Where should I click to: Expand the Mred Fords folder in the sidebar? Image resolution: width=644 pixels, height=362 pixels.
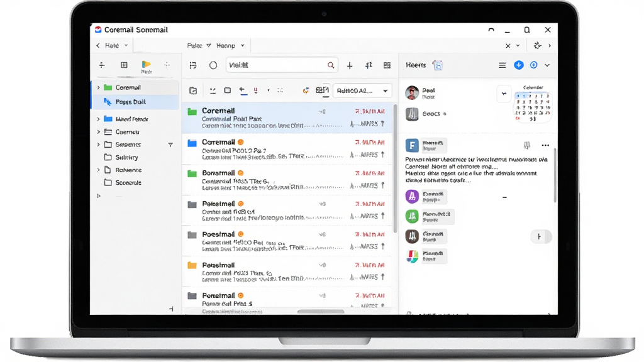tap(99, 119)
